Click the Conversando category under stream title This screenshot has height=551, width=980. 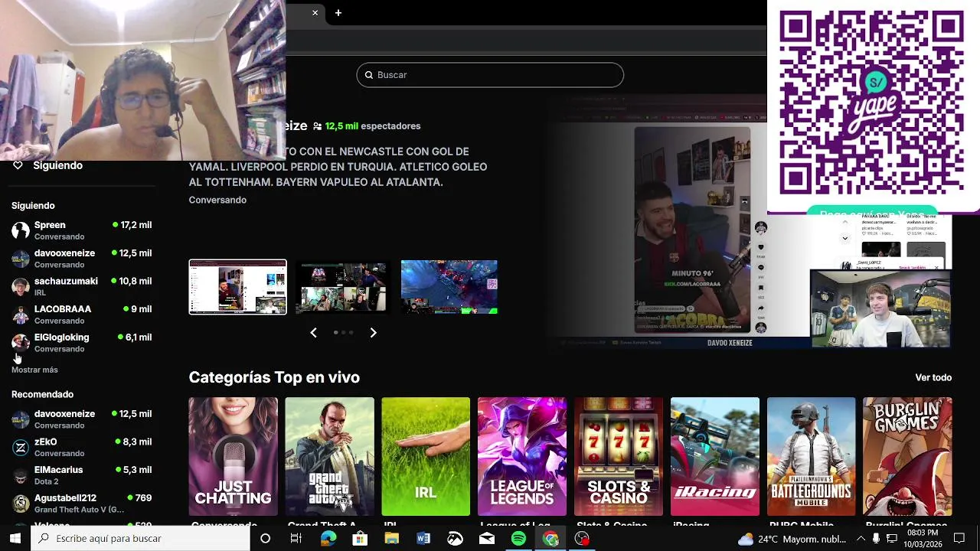[x=217, y=200]
